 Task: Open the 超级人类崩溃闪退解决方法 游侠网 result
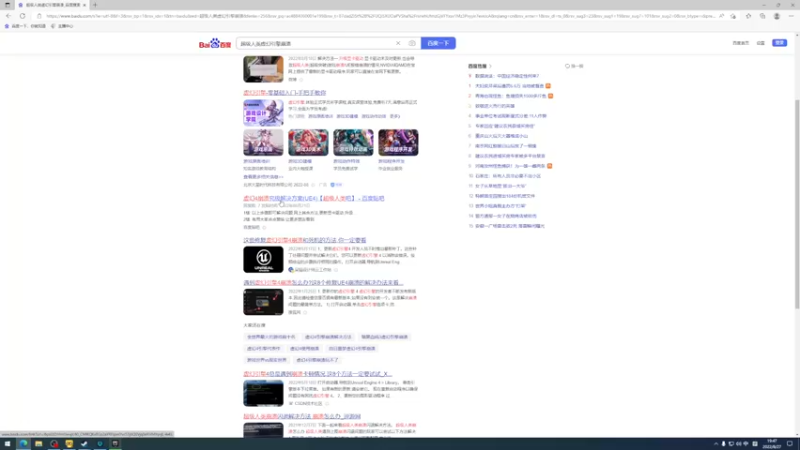click(x=302, y=416)
